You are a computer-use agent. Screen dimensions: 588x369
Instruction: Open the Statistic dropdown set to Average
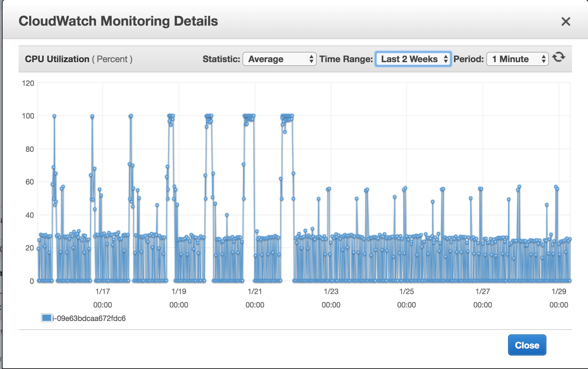(x=280, y=59)
